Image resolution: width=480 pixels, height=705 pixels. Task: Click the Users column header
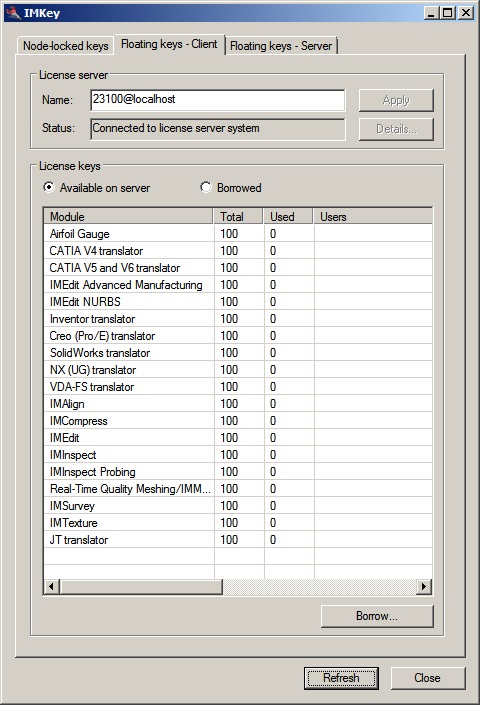click(373, 216)
